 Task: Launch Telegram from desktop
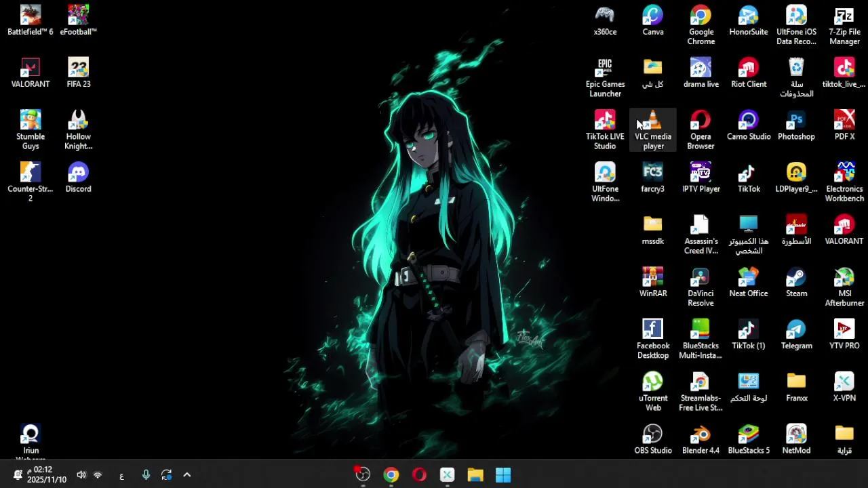pos(797,333)
